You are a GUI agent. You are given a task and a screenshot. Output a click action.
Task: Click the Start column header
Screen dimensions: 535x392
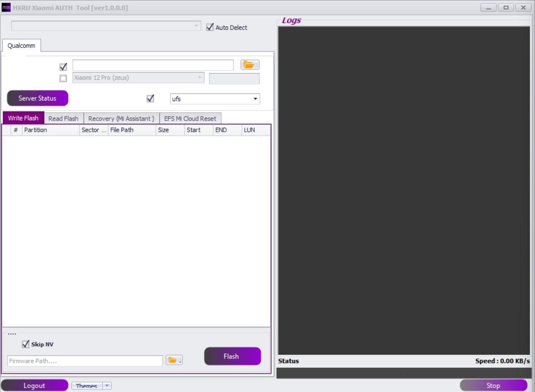[x=199, y=130]
